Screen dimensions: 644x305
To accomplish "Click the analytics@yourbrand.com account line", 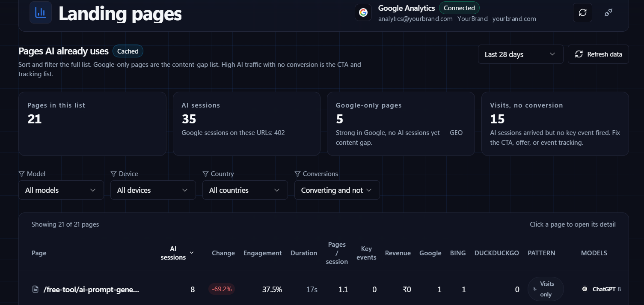I will pos(457,19).
